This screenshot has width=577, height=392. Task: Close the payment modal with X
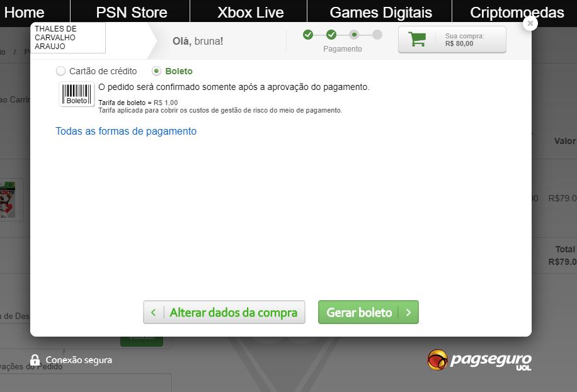(x=530, y=23)
